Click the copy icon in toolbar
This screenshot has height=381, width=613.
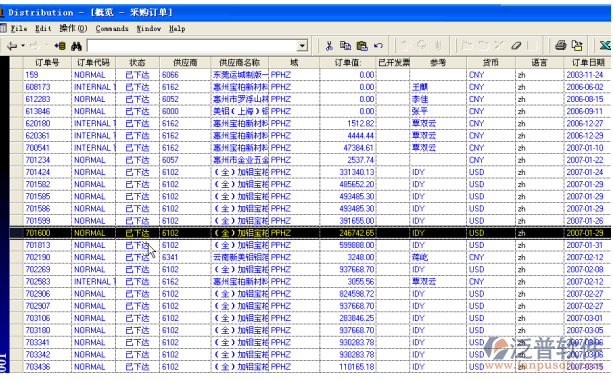[x=345, y=46]
